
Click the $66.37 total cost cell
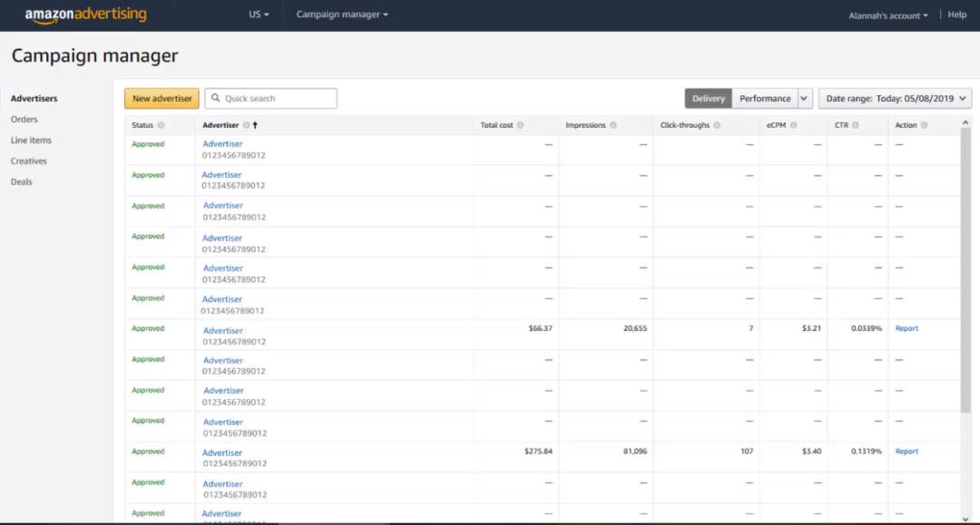click(541, 327)
